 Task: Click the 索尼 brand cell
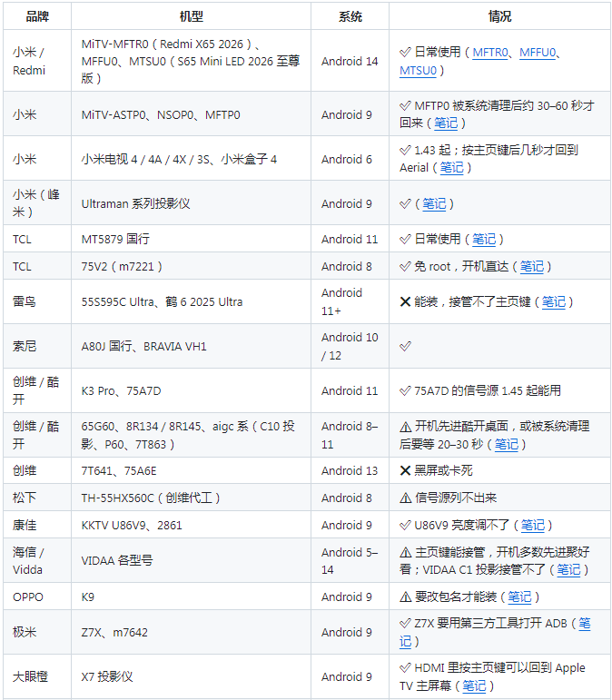37,346
